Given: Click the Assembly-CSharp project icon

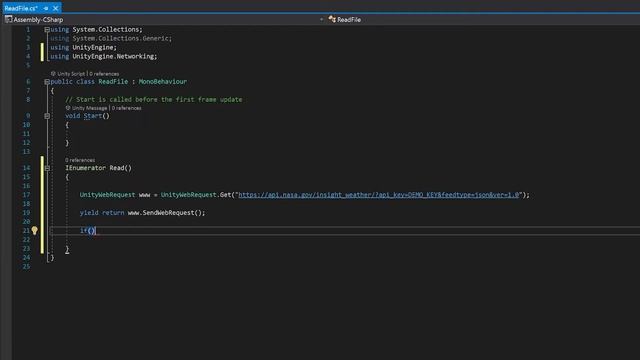Looking at the screenshot, I should [x=8, y=19].
